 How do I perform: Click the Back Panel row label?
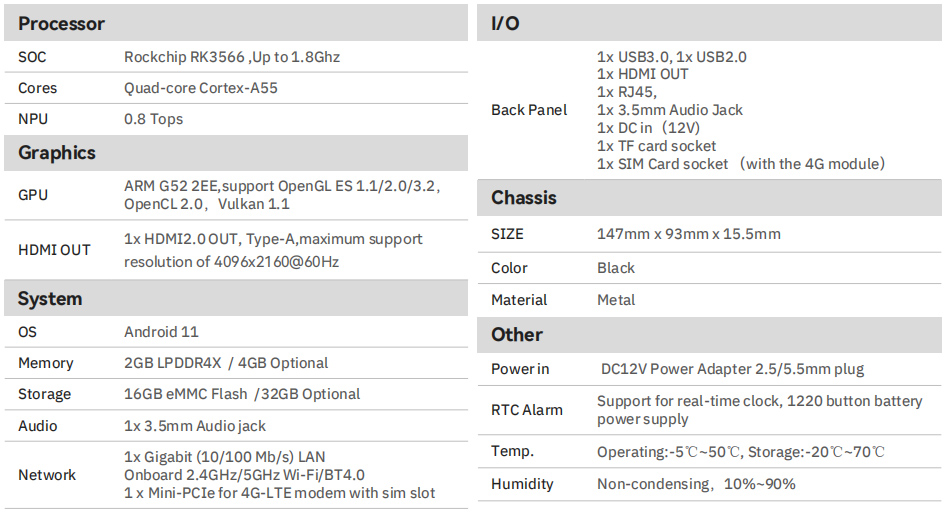click(x=529, y=110)
